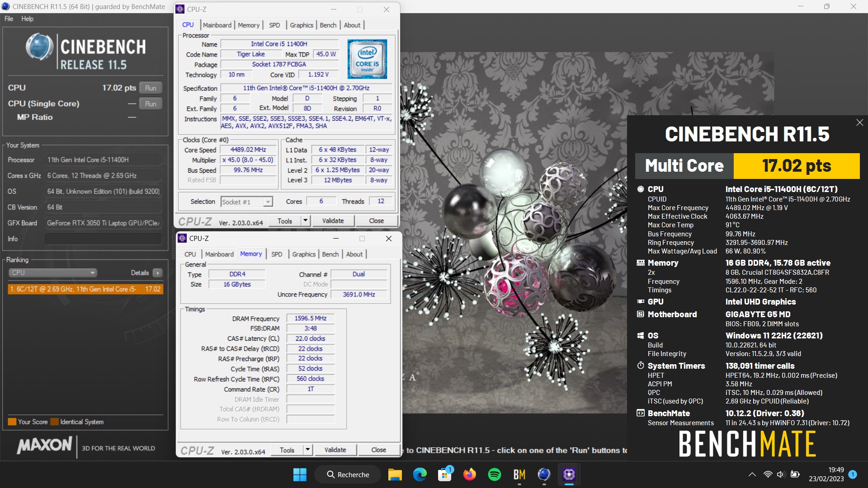Open Bench tab in top CPU-Z
Image resolution: width=868 pixels, height=488 pixels.
point(328,25)
